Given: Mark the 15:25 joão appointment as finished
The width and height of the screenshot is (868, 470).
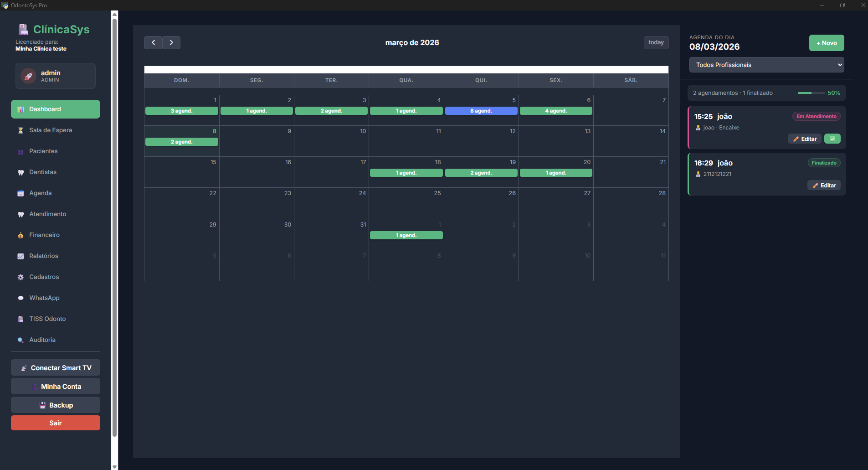Looking at the screenshot, I should pos(832,139).
